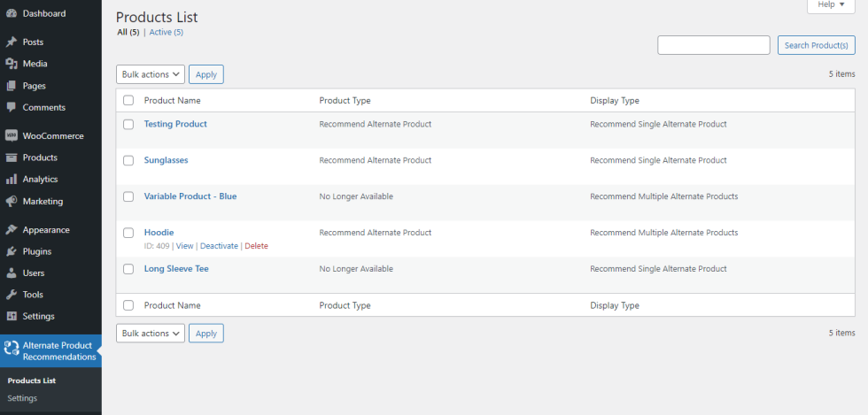
Task: Click the Marketing megaphone icon
Action: tap(12, 201)
